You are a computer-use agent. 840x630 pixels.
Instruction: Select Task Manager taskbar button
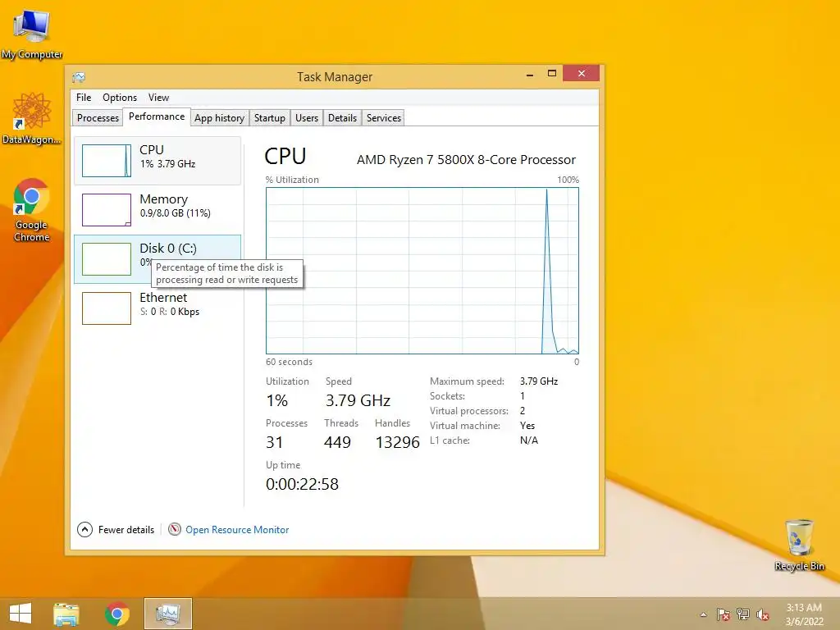[x=167, y=614]
